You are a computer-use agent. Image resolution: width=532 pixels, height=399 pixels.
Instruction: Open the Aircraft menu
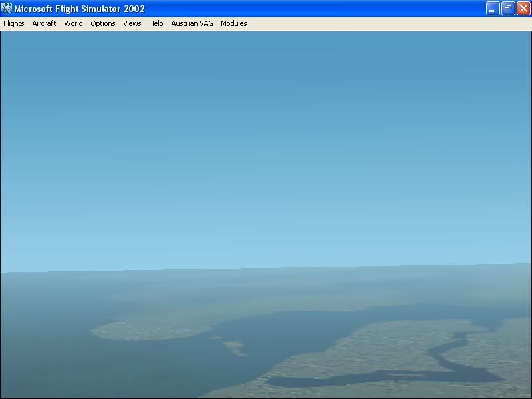click(44, 23)
